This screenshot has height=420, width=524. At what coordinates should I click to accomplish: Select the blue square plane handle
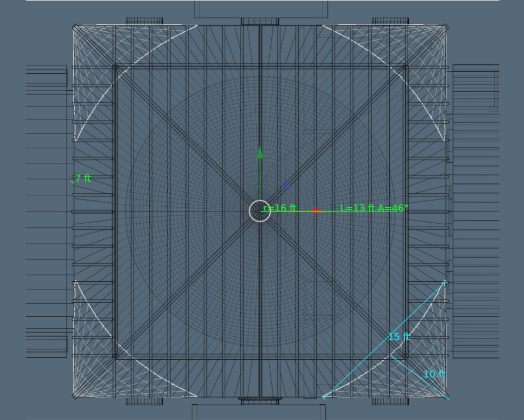286,185
